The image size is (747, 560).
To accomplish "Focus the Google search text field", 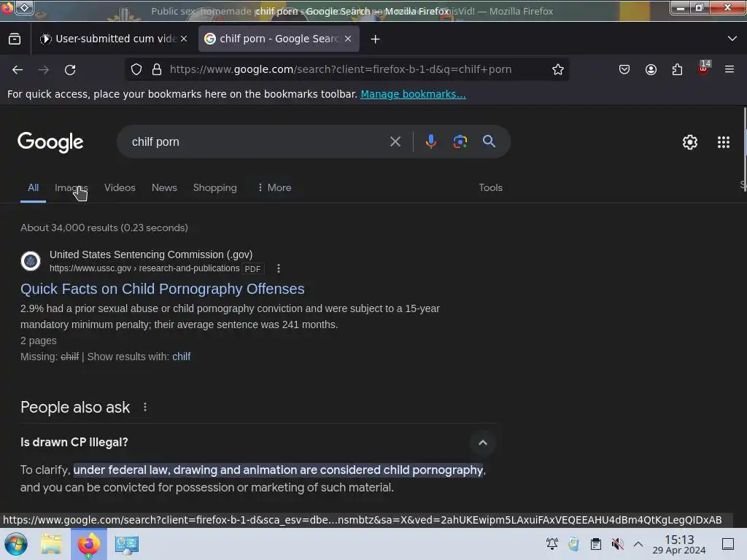I will pos(258,142).
